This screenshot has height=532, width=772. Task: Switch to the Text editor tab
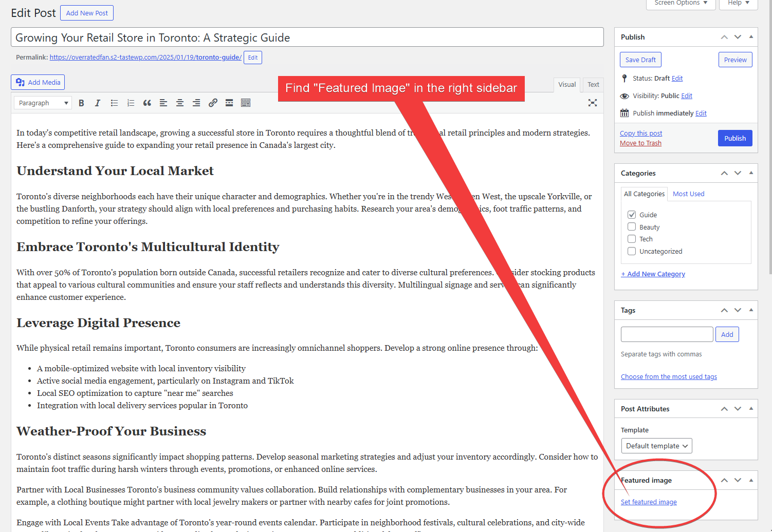tap(593, 85)
